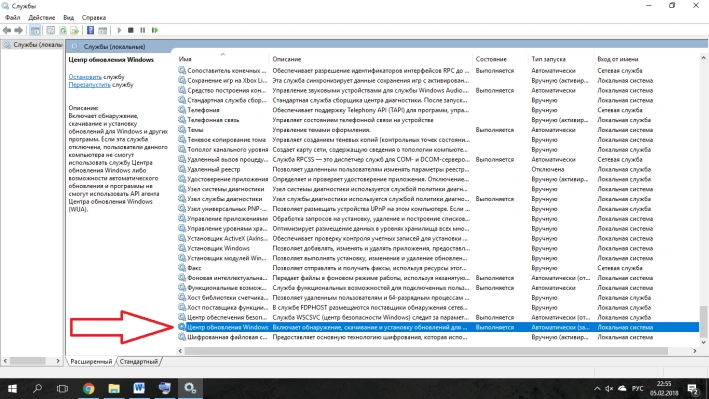Click the РУС language indicator

pos(638,389)
